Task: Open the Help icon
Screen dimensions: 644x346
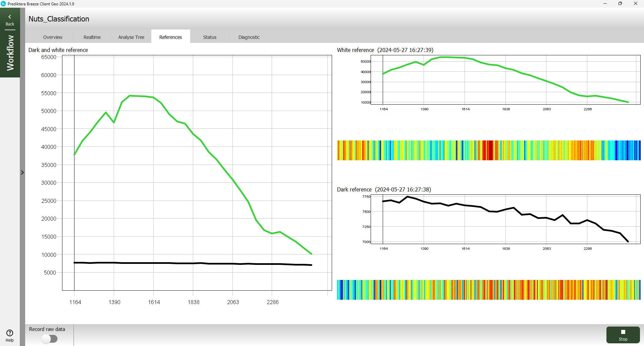Action: (x=10, y=333)
